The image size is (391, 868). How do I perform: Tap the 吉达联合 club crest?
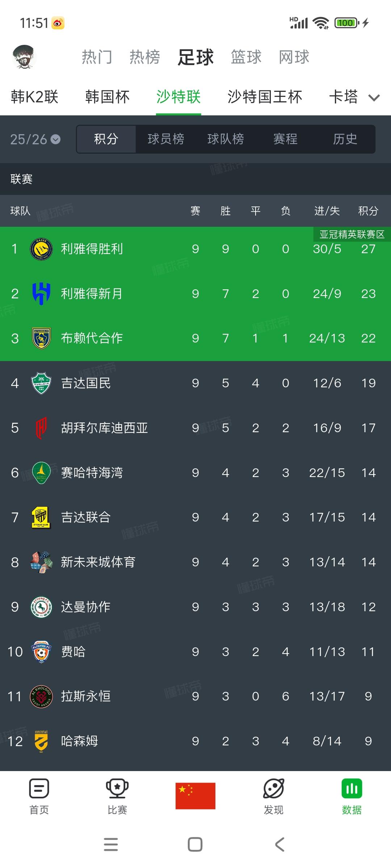[x=41, y=517]
